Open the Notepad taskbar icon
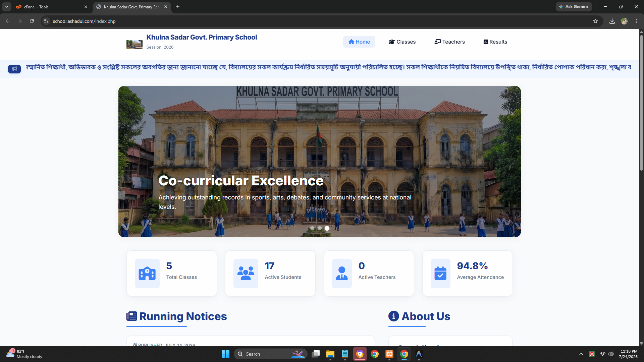This screenshot has height=362, width=644. [x=345, y=354]
